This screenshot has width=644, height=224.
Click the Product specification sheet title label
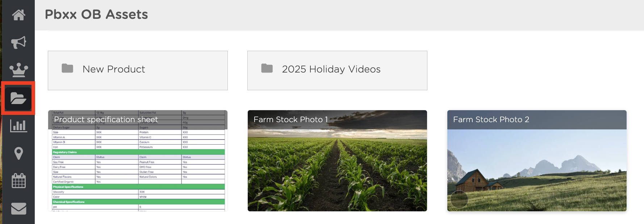(x=106, y=120)
